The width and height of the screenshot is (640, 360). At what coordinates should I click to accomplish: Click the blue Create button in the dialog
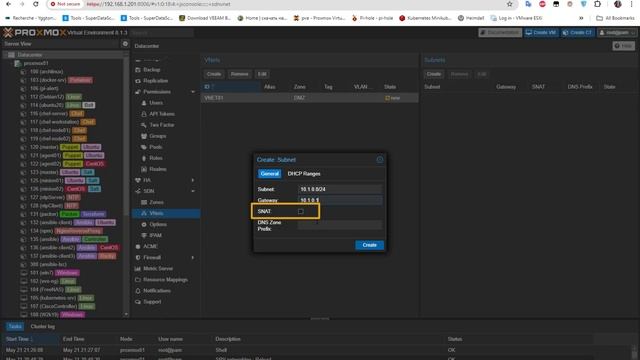369,245
